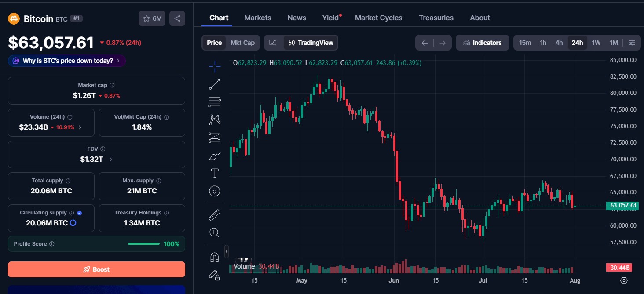The height and width of the screenshot is (294, 644).
Task: Click 'Why is BTC's price down today?'
Action: 67,61
